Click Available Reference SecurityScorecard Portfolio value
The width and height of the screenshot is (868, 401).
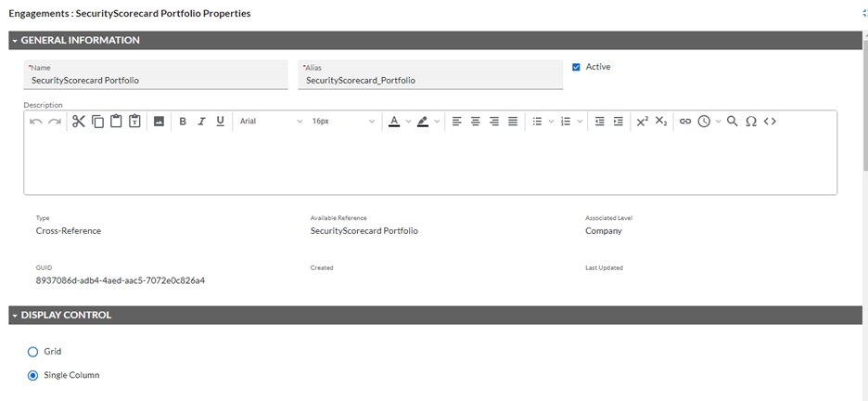click(364, 231)
